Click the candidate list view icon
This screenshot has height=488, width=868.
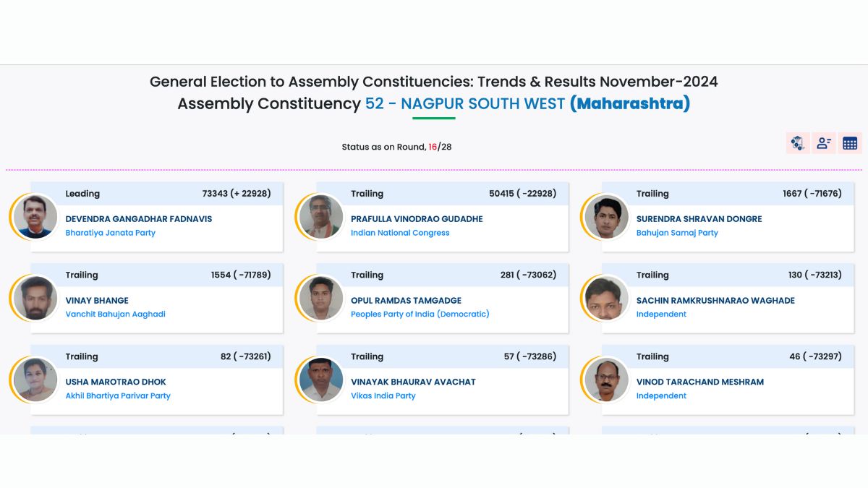point(824,143)
